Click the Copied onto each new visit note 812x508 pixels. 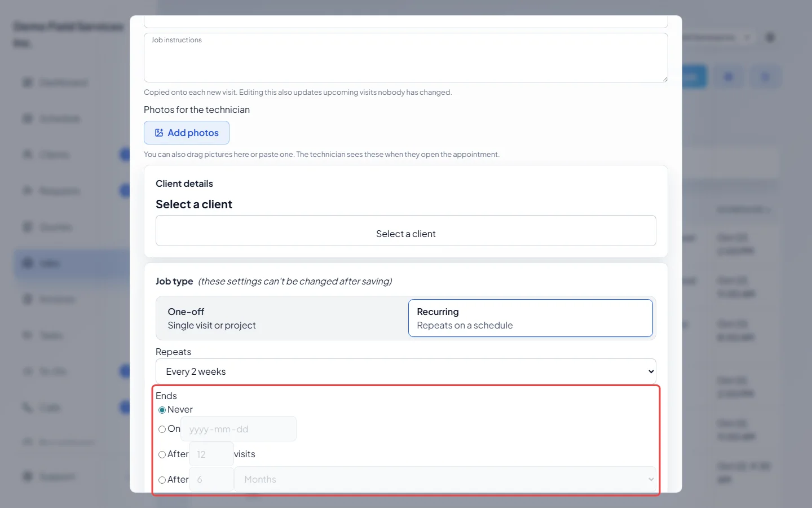point(298,92)
